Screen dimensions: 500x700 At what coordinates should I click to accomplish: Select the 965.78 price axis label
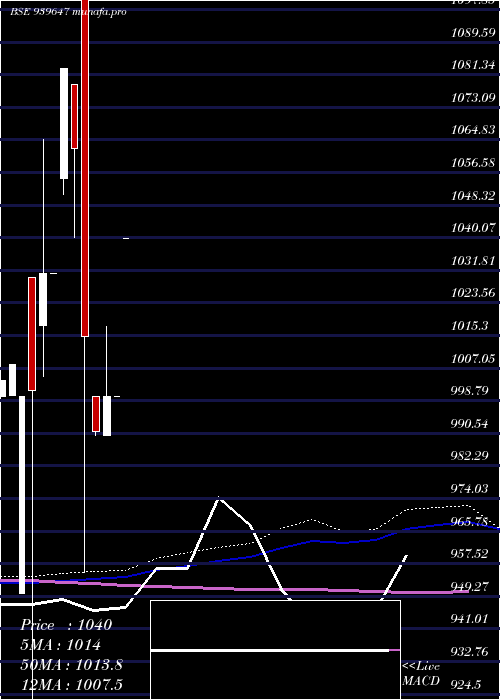[470, 521]
